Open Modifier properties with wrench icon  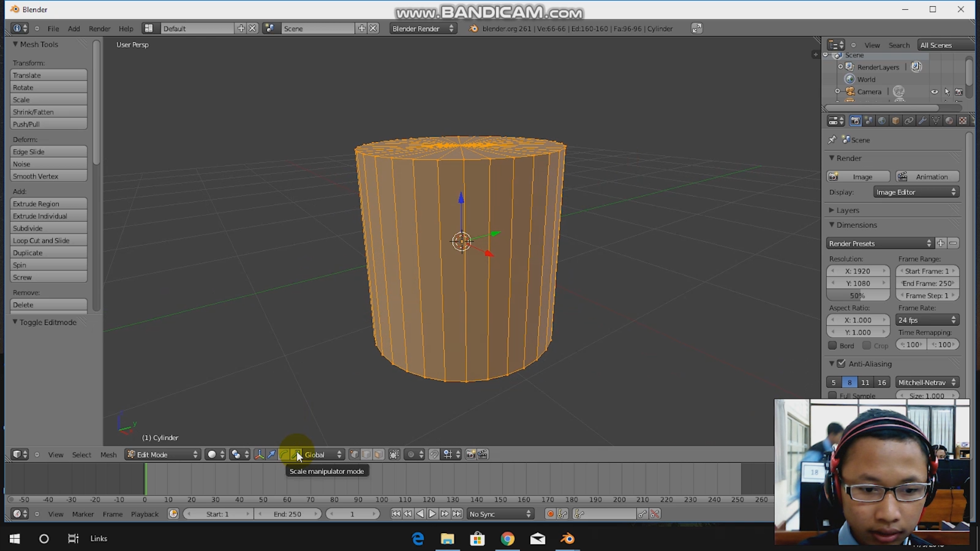922,121
